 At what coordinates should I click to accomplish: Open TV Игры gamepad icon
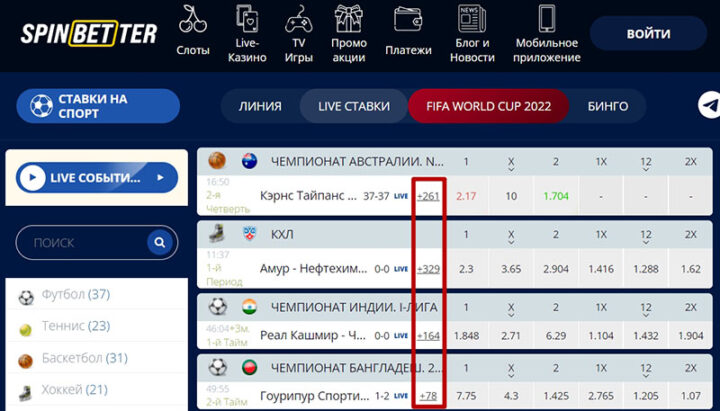299,19
